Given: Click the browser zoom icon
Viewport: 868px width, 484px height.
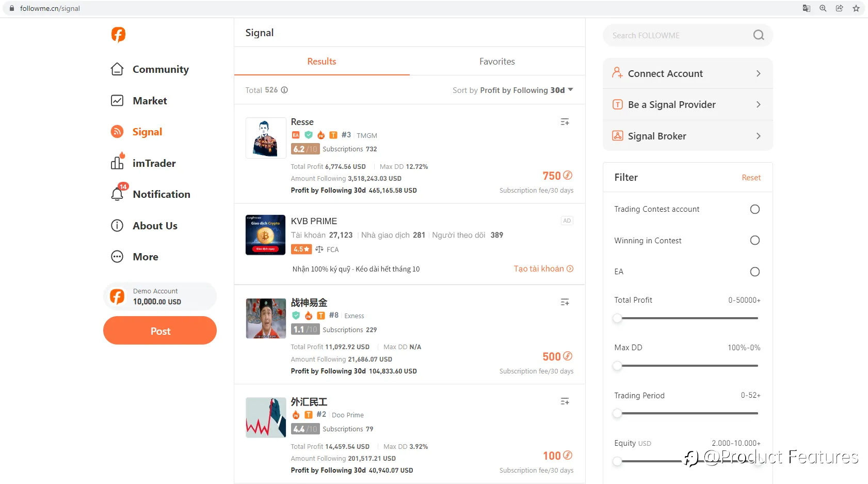Looking at the screenshot, I should tap(823, 8).
